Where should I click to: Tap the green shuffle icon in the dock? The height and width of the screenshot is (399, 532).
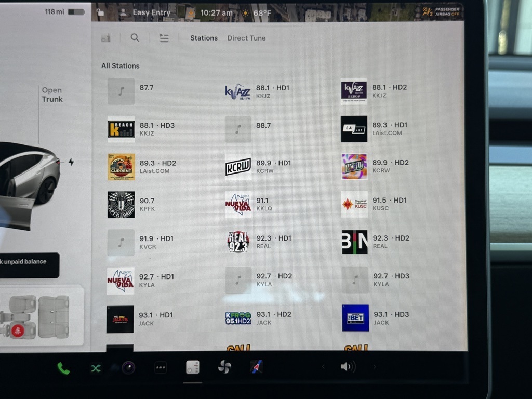coord(96,368)
